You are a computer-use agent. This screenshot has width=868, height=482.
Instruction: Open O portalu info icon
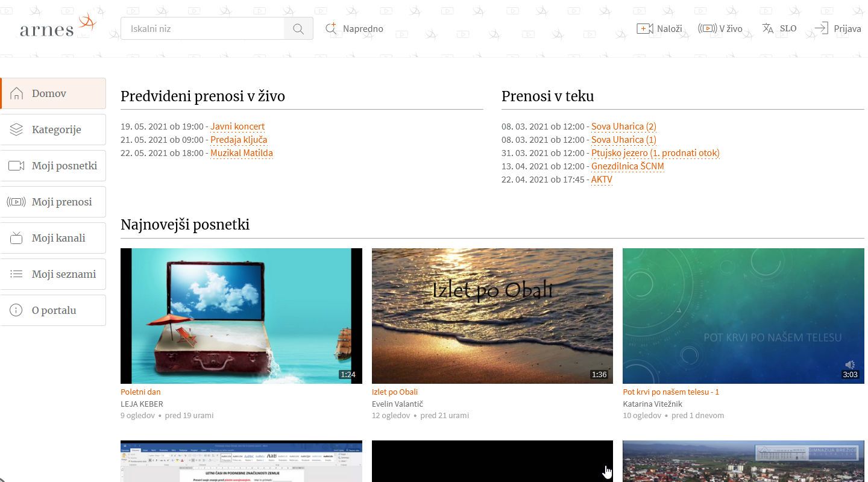tap(16, 310)
